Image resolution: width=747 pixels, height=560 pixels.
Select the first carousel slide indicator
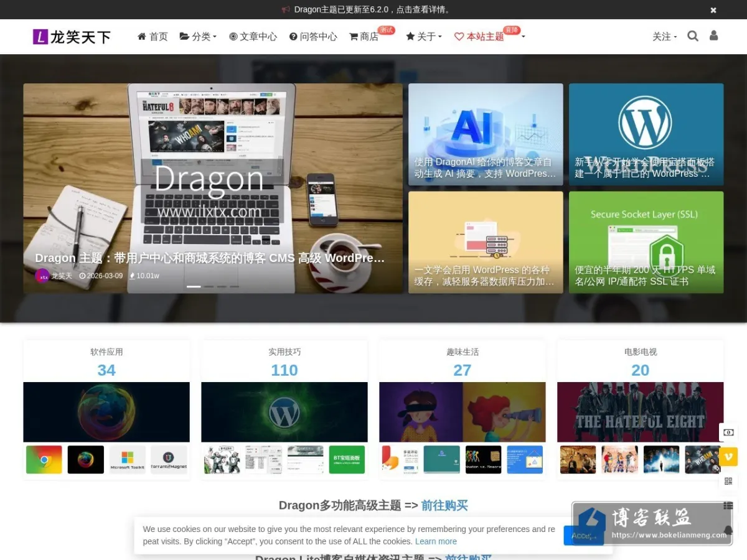coord(194,286)
